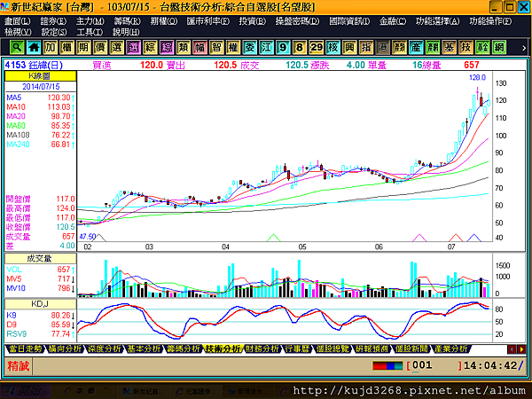
Task: Click the cyan 核 toolbar icon
Action: click(332, 47)
